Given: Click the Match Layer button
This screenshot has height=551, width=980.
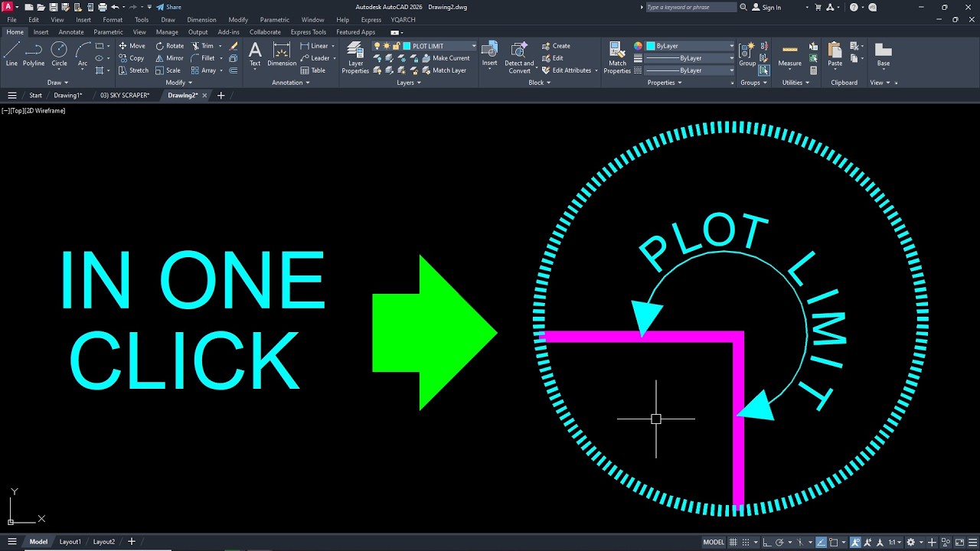Looking at the screenshot, I should 444,70.
